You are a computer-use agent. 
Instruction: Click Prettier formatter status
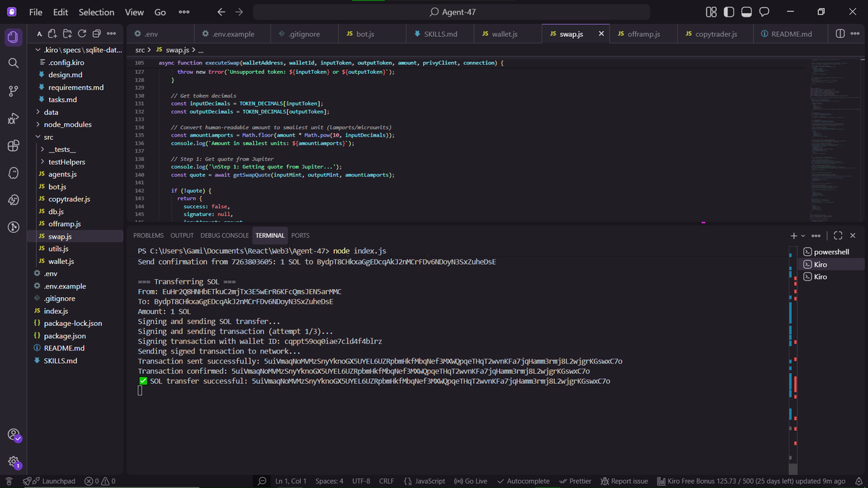click(576, 481)
